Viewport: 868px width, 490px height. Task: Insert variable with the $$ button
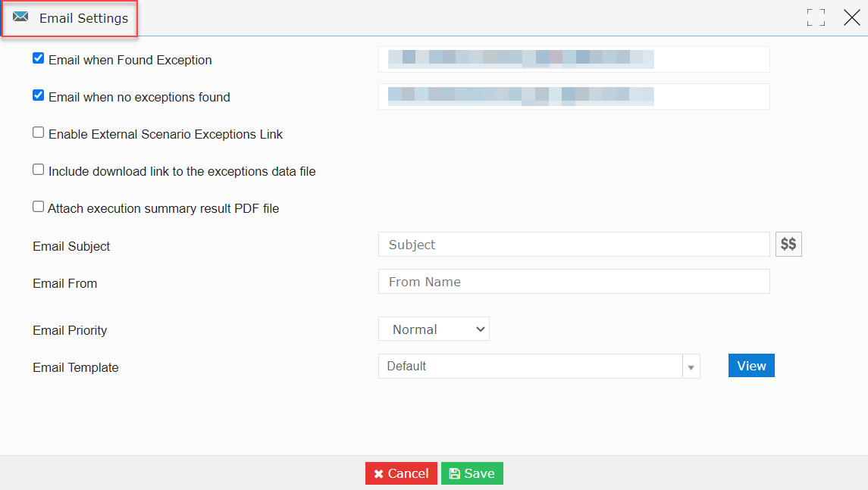coord(788,244)
